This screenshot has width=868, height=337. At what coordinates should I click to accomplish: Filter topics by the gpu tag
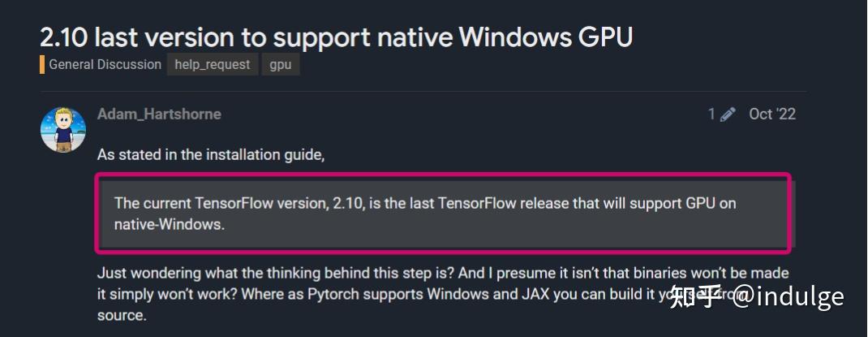[x=281, y=65]
